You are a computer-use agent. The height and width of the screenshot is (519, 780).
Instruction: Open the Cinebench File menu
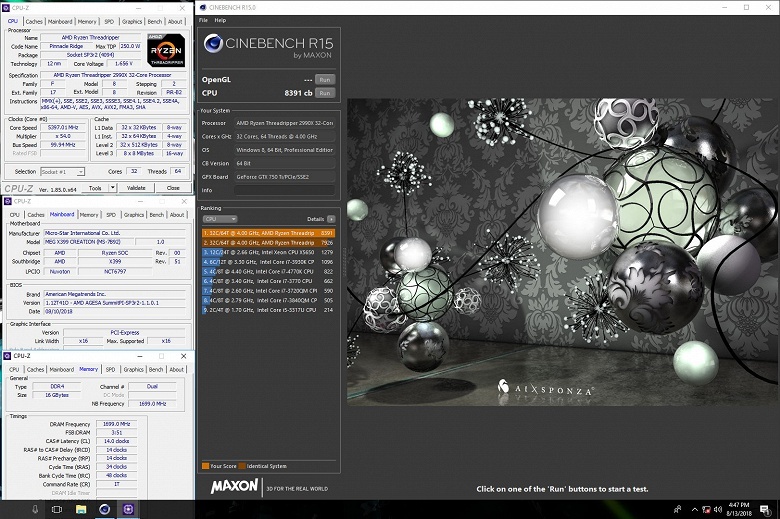(204, 20)
